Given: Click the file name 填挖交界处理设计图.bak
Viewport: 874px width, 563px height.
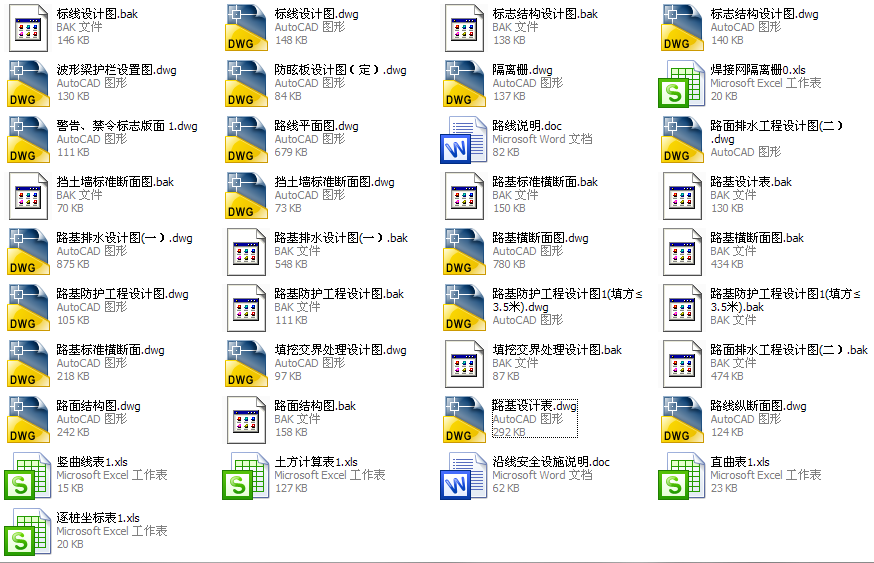Looking at the screenshot, I should [557, 350].
